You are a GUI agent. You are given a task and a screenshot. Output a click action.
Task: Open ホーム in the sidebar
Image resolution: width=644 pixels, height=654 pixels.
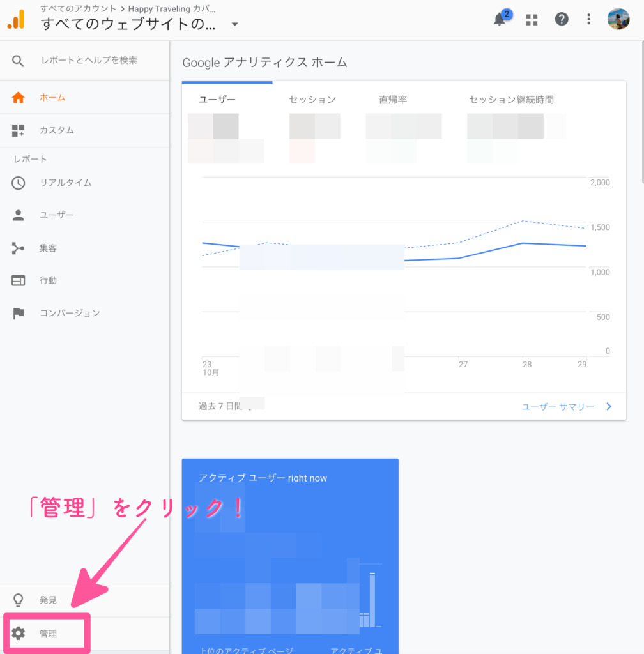(85, 98)
